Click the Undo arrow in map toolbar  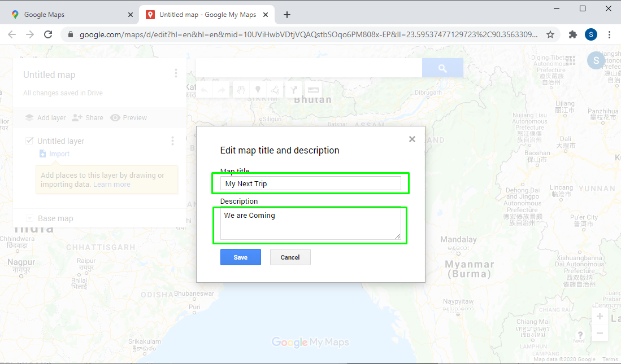tap(204, 90)
